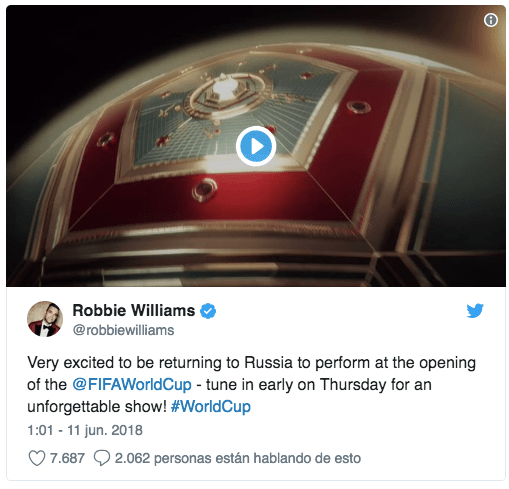Open the @FIFAWorldCup mention

point(132,385)
